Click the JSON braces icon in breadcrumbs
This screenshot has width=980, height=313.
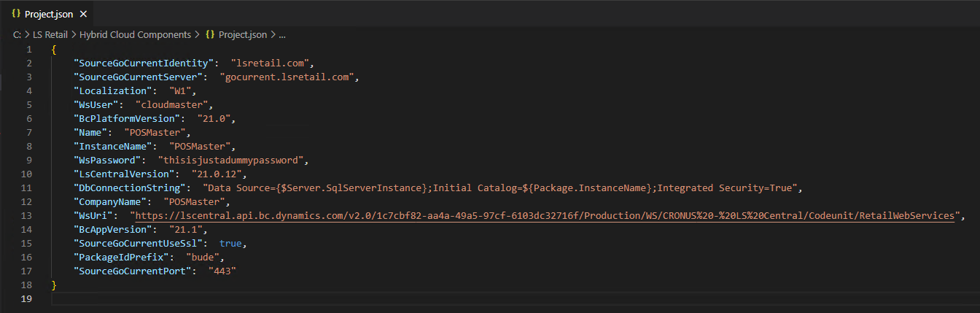(210, 34)
